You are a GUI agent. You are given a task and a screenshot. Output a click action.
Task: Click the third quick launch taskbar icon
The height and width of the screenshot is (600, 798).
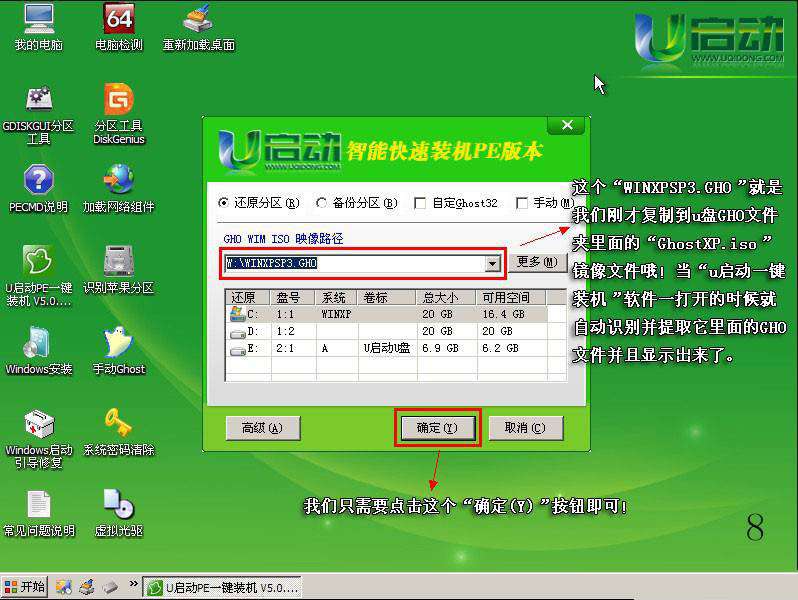tap(110, 587)
